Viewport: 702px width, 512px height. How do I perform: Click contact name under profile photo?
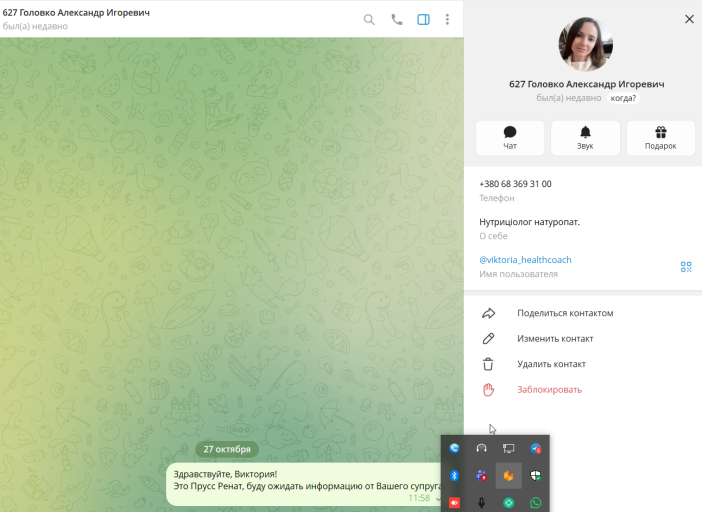586,84
